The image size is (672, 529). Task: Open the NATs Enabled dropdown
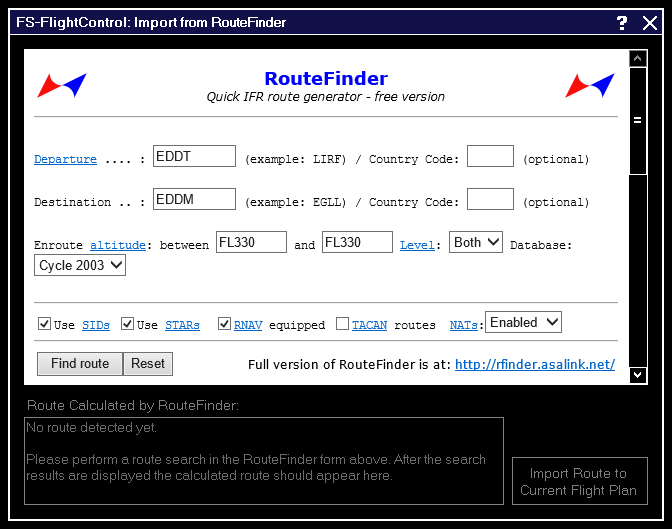[x=523, y=322]
